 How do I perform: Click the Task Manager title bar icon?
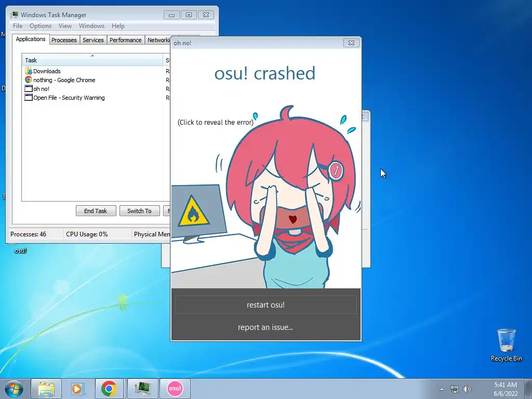[x=14, y=15]
